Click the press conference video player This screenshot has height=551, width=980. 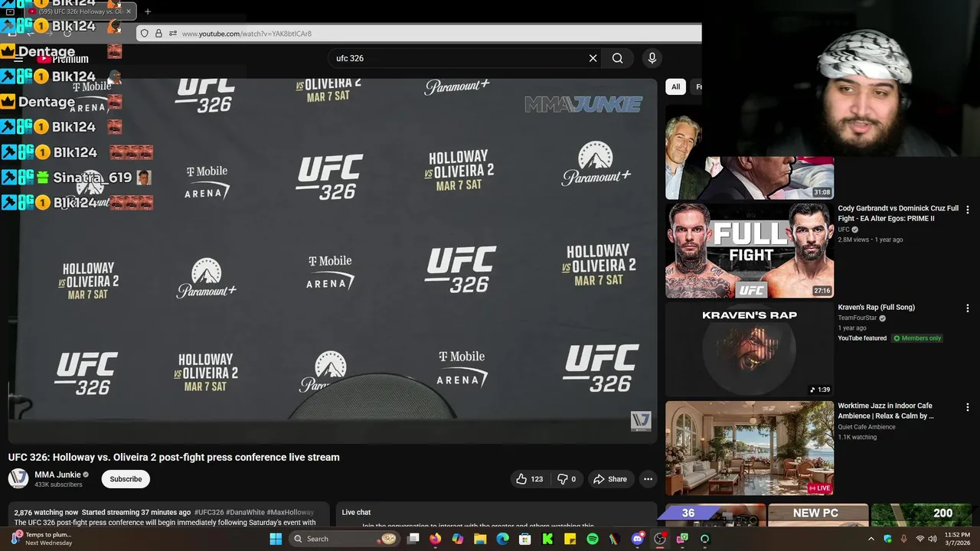click(x=332, y=260)
